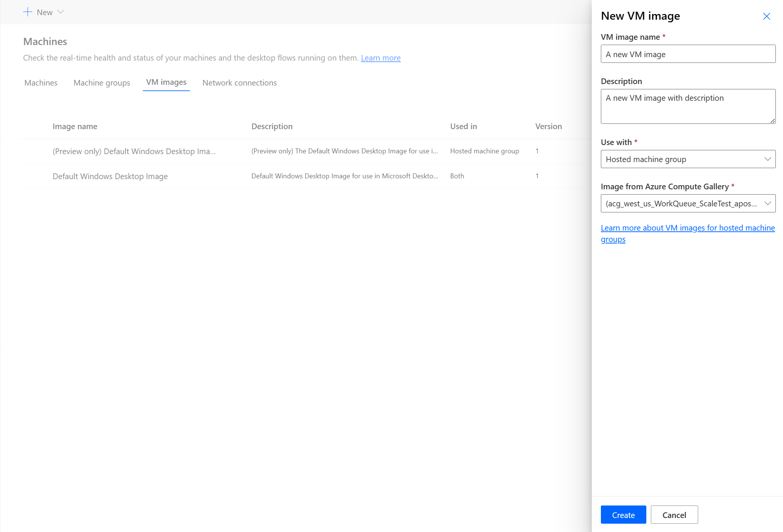Image resolution: width=783 pixels, height=532 pixels.
Task: Select Hosted machine group option
Action: coord(688,159)
